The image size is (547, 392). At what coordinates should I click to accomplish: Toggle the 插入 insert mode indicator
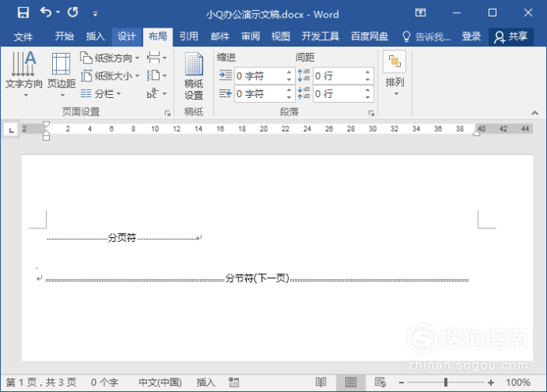(x=206, y=383)
